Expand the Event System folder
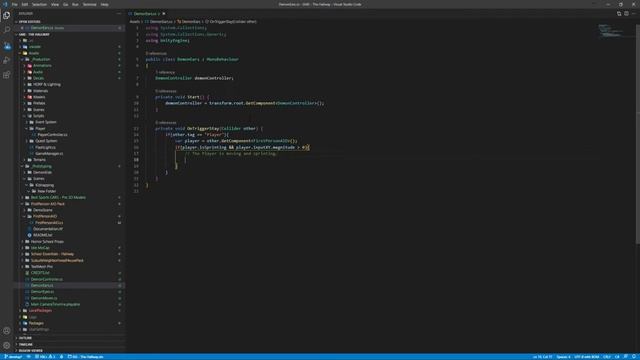Viewport: 640px width, 360px height. click(x=46, y=122)
